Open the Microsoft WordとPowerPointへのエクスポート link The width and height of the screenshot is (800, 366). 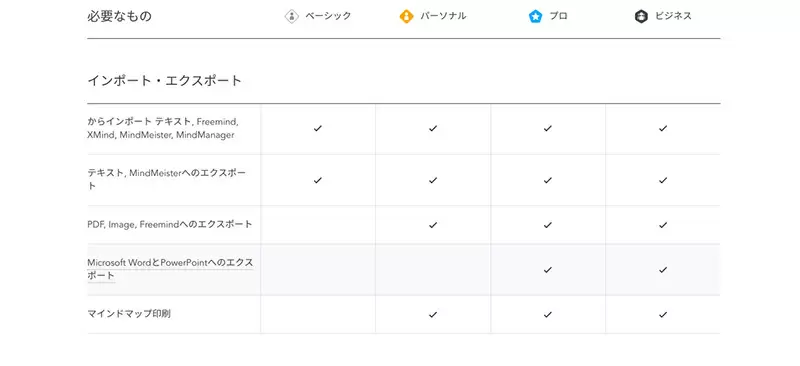170,269
